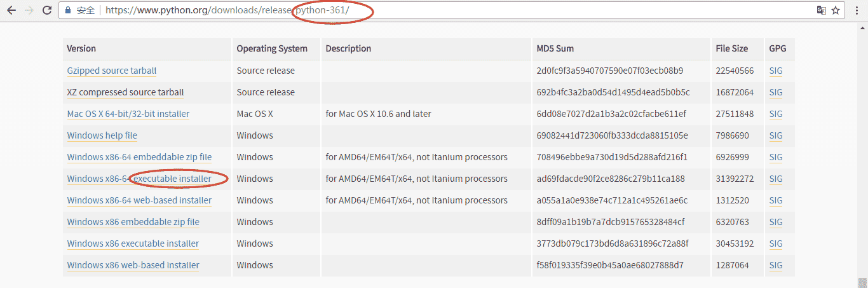Click the secure padlock icon
This screenshot has height=288, width=868.
coord(68,10)
